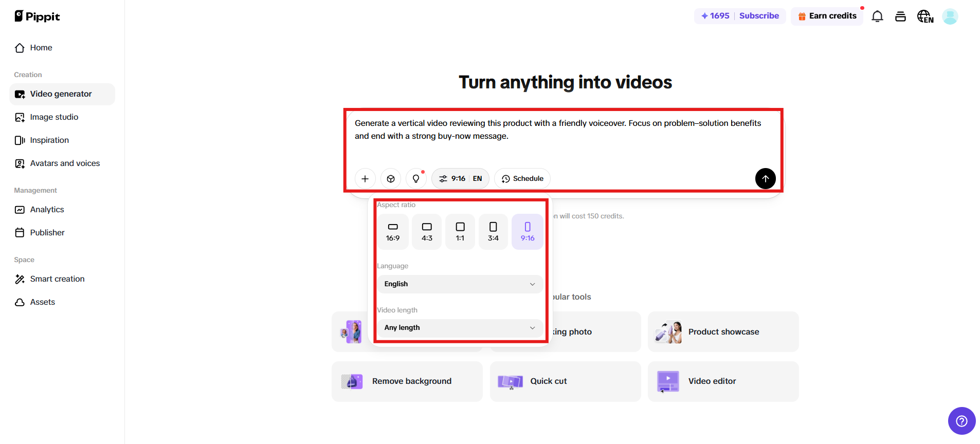Select the 9:16 aspect ratio

click(x=528, y=232)
